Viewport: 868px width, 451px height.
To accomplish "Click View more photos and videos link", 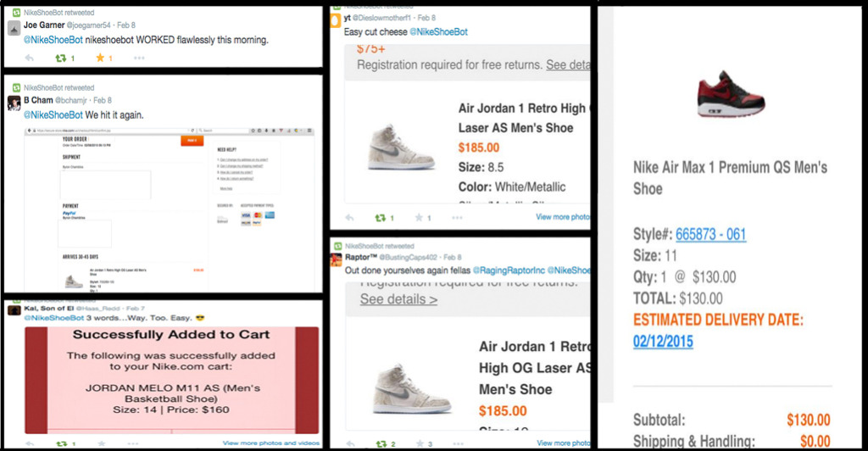I will point(270,443).
